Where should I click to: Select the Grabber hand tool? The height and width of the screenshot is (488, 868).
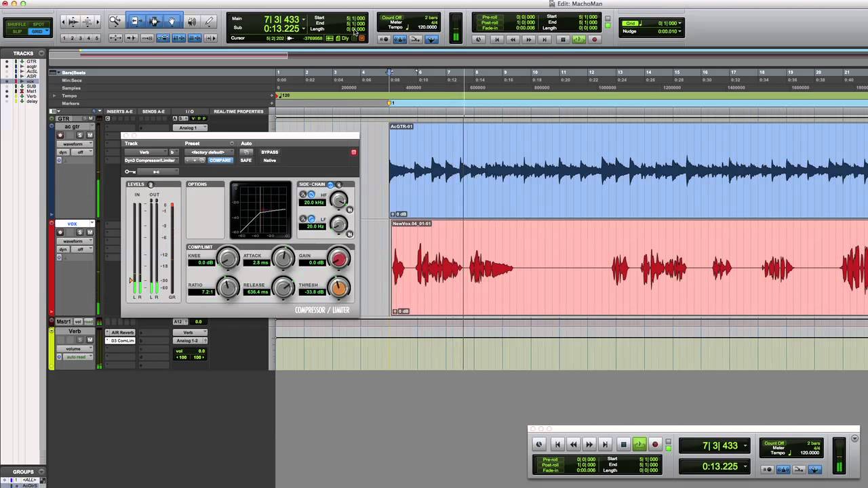coord(172,22)
